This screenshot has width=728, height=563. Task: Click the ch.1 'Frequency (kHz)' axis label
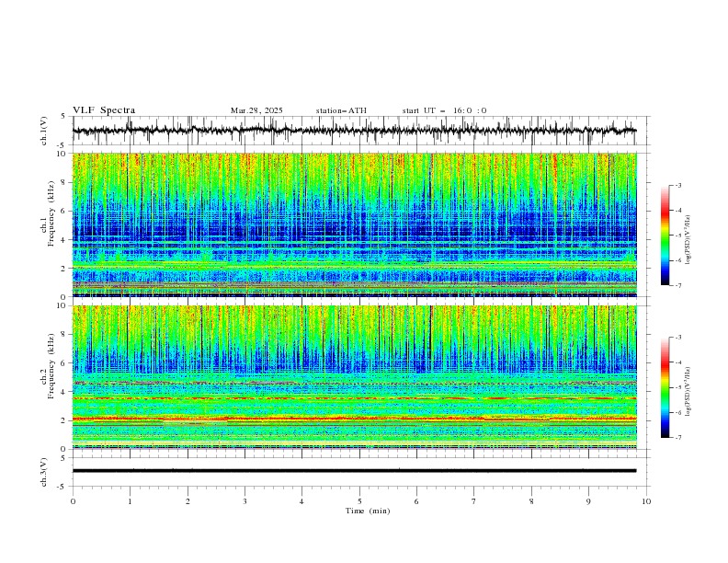click(51, 213)
